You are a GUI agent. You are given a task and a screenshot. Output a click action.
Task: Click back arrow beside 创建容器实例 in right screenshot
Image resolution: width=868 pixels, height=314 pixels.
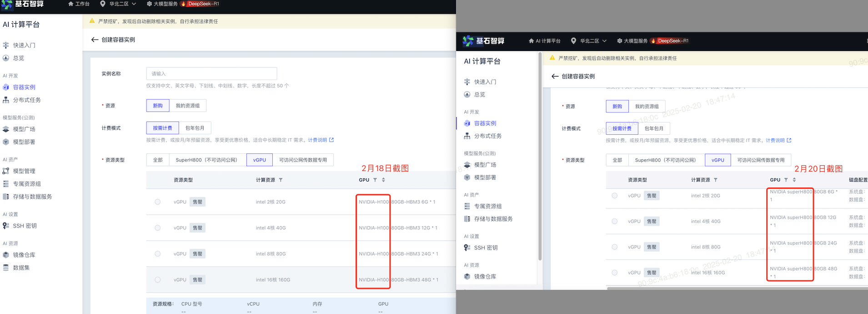555,76
